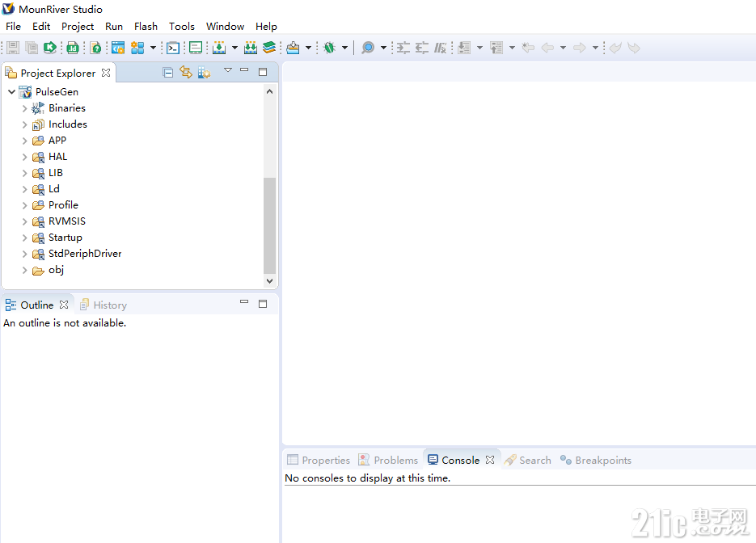Expand the StdPeriphDriver folder arrow
Image resolution: width=756 pixels, height=543 pixels.
24,254
